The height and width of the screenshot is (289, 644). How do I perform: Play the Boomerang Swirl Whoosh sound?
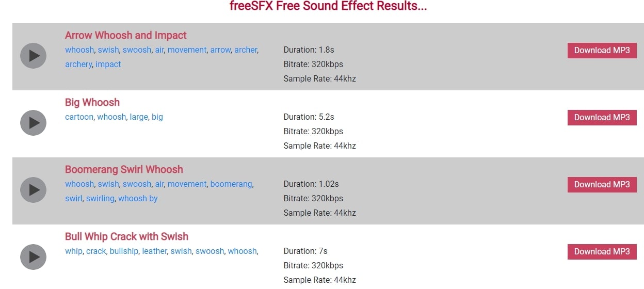pyautogui.click(x=33, y=190)
